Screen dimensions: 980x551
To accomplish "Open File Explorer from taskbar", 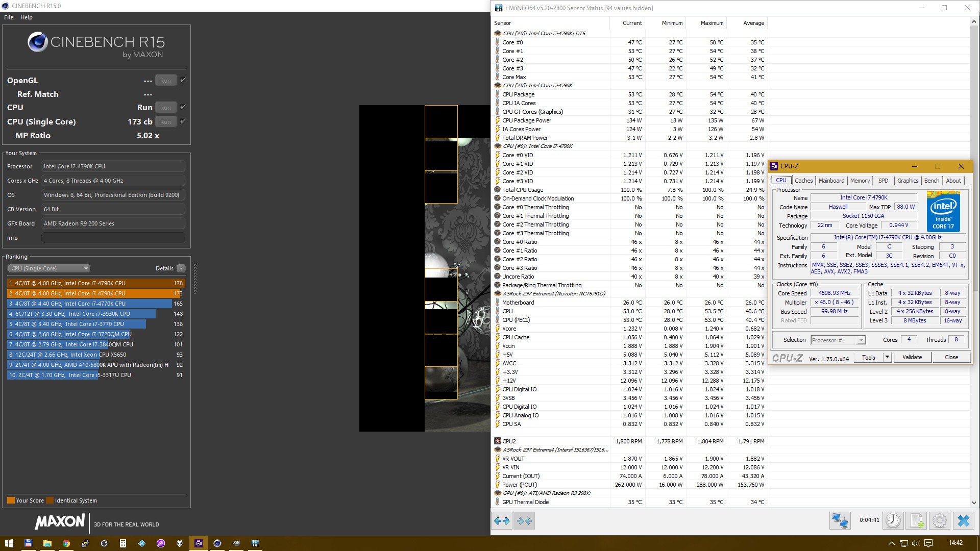I will point(47,543).
